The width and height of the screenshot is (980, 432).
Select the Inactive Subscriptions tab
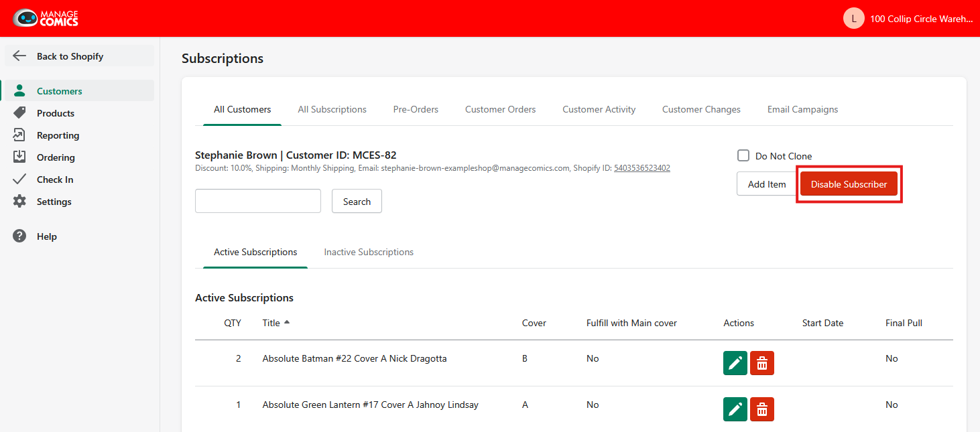click(369, 252)
